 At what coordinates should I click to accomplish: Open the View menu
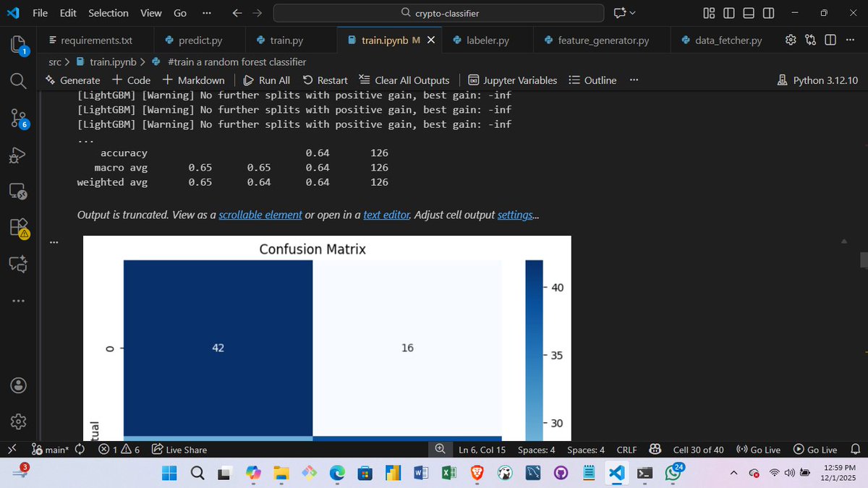click(150, 13)
